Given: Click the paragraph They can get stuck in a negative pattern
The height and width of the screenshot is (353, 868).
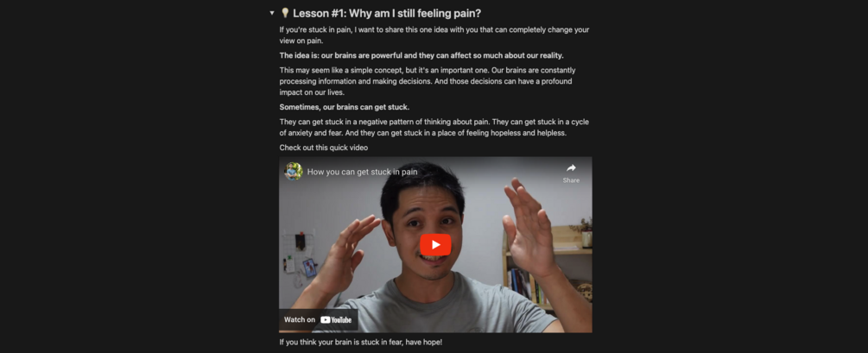Looking at the screenshot, I should click(x=434, y=127).
